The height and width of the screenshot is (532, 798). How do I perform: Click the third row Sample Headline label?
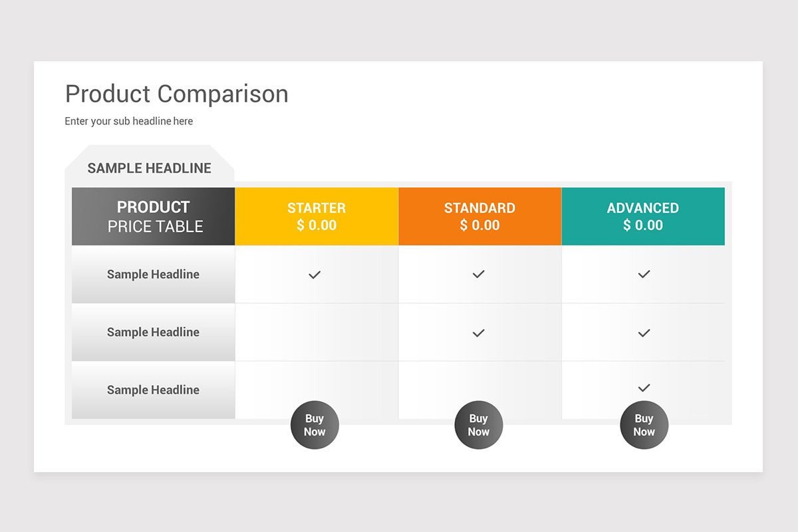coord(153,390)
